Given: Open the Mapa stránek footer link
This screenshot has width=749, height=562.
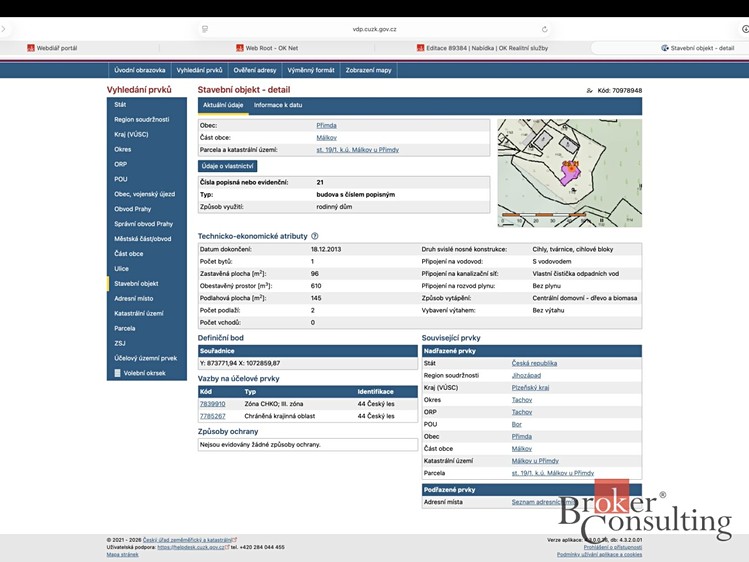Looking at the screenshot, I should pyautogui.click(x=122, y=554).
